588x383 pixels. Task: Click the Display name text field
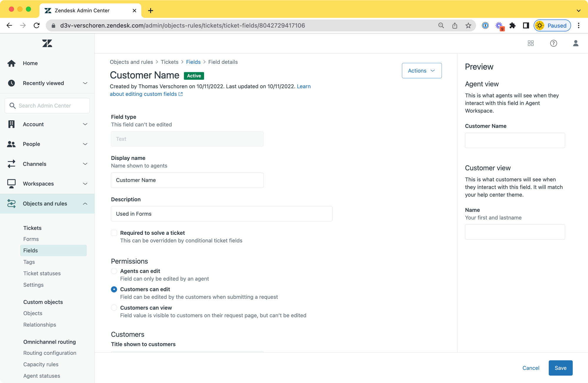pyautogui.click(x=187, y=180)
